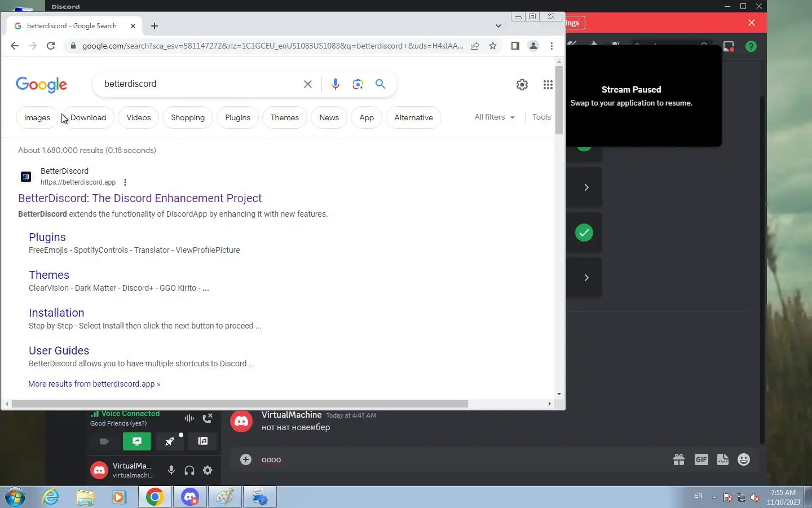Viewport: 812px width, 508px height.
Task: Open the Installation sitelink
Action: [x=56, y=313]
